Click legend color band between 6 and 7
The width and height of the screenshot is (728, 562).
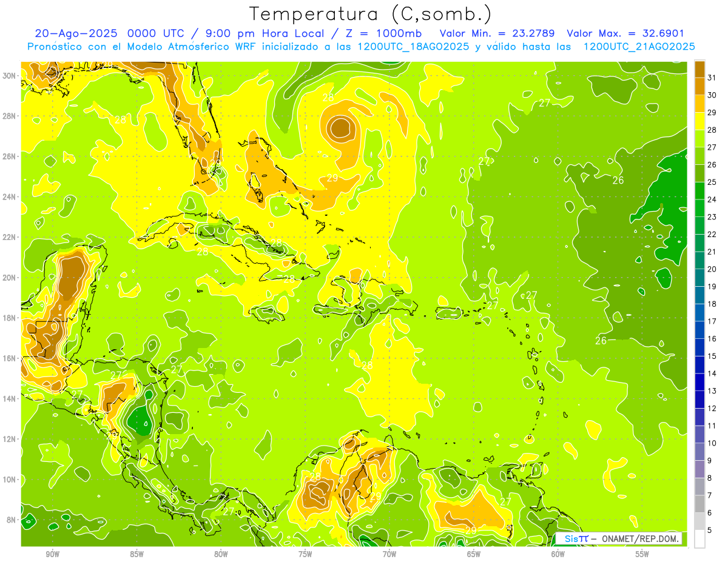699,504
